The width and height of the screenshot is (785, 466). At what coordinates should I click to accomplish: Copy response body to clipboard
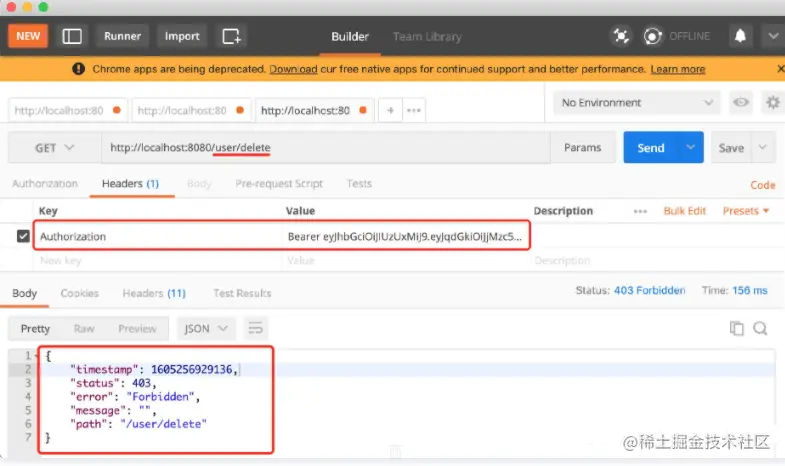click(736, 328)
